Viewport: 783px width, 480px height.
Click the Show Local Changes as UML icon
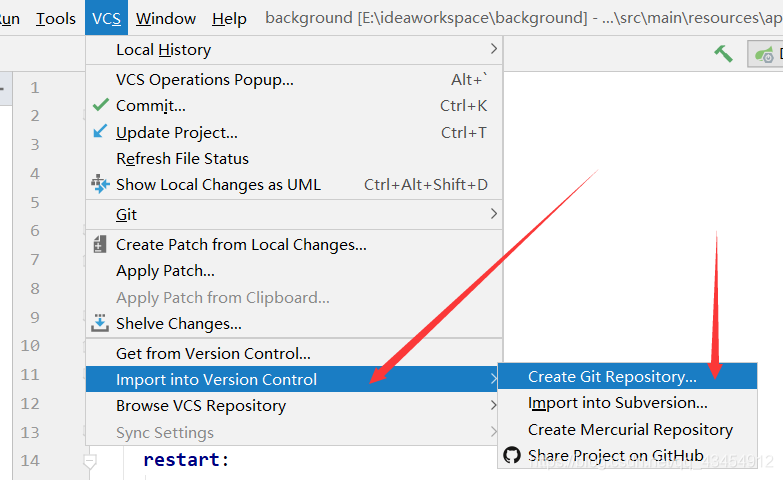click(100, 184)
